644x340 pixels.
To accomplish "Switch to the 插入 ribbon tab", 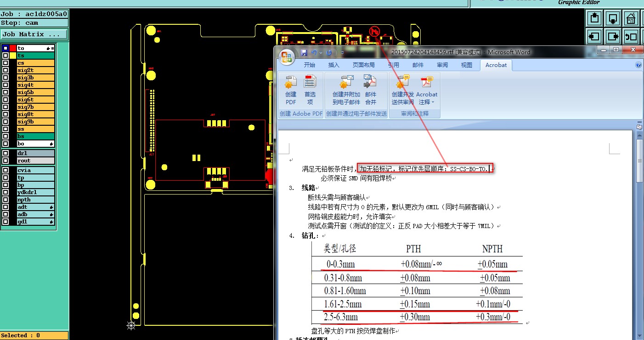I will [x=334, y=65].
